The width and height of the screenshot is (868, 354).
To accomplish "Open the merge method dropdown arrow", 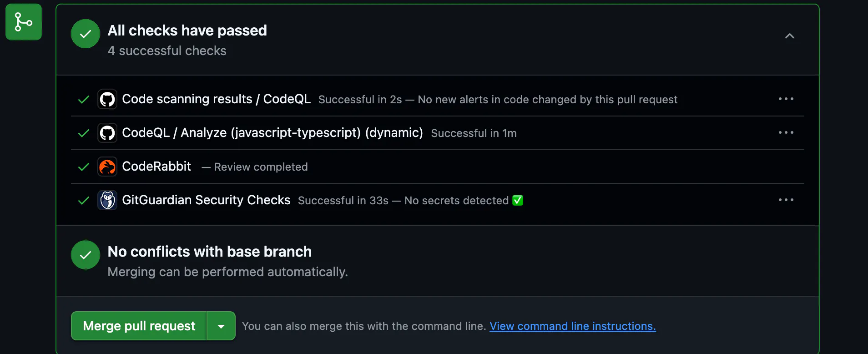I will (221, 326).
